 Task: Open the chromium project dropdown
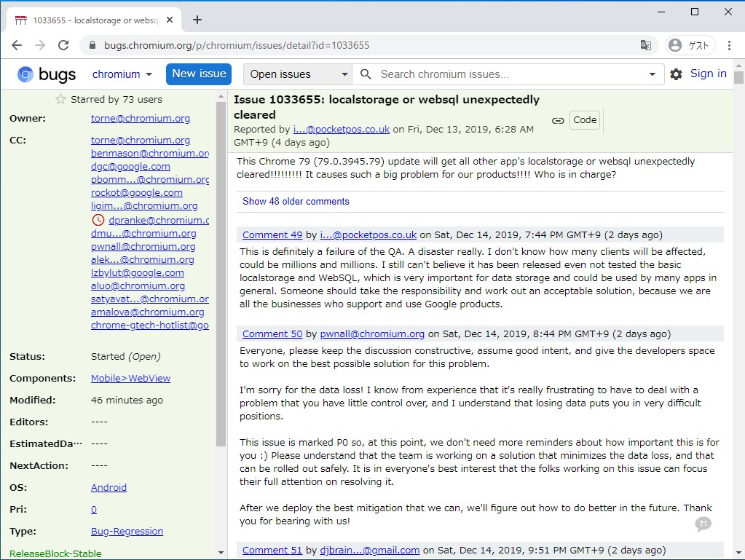[x=122, y=74]
